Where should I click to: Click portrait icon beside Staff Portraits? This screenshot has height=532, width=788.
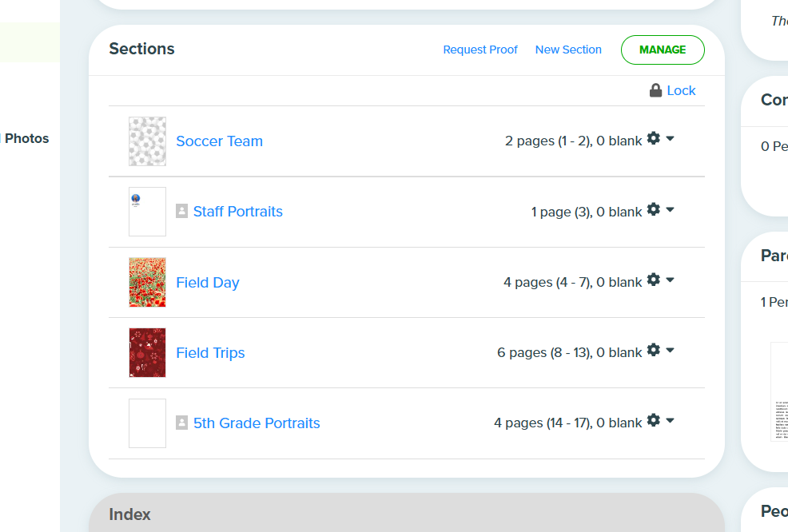(182, 211)
